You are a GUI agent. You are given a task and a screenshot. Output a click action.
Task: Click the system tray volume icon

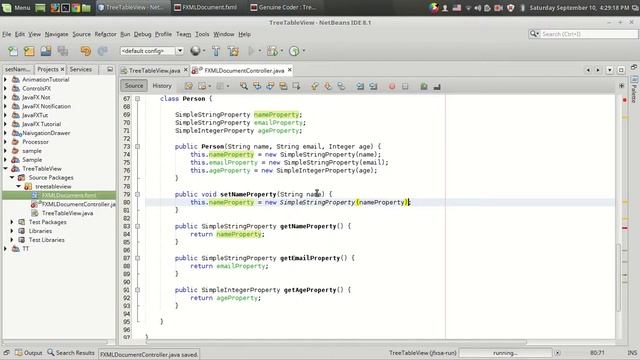(x=477, y=8)
